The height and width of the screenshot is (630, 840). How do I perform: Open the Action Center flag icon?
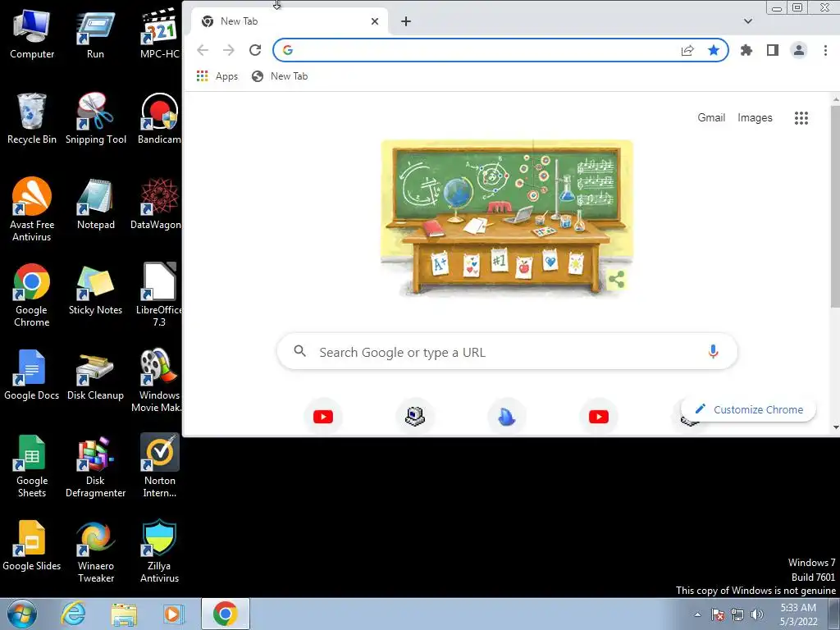(718, 614)
